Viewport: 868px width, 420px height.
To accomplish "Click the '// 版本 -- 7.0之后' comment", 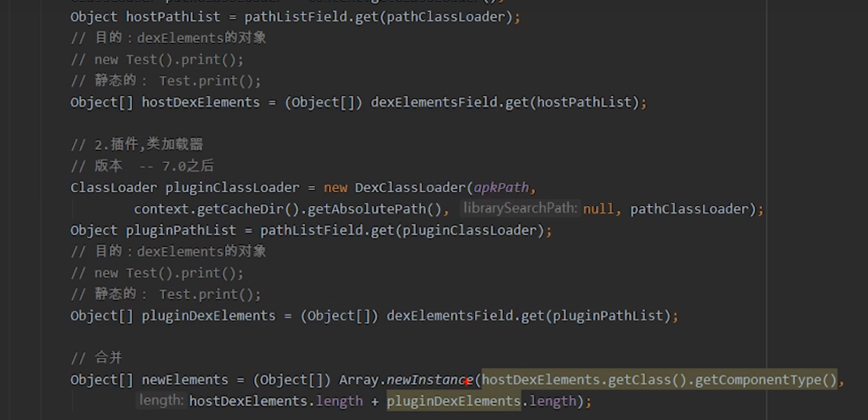I will [142, 166].
